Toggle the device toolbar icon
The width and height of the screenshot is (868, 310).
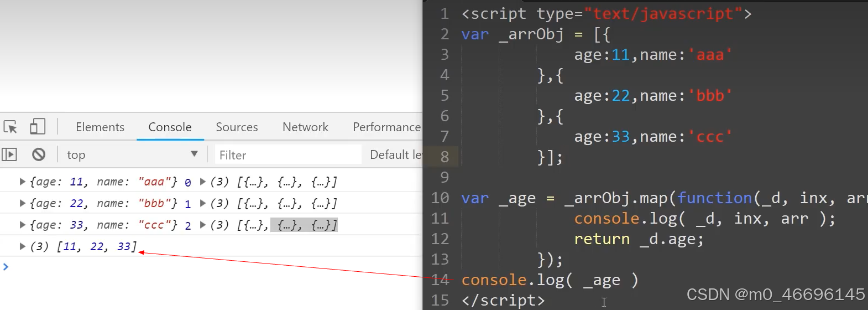pyautogui.click(x=37, y=127)
